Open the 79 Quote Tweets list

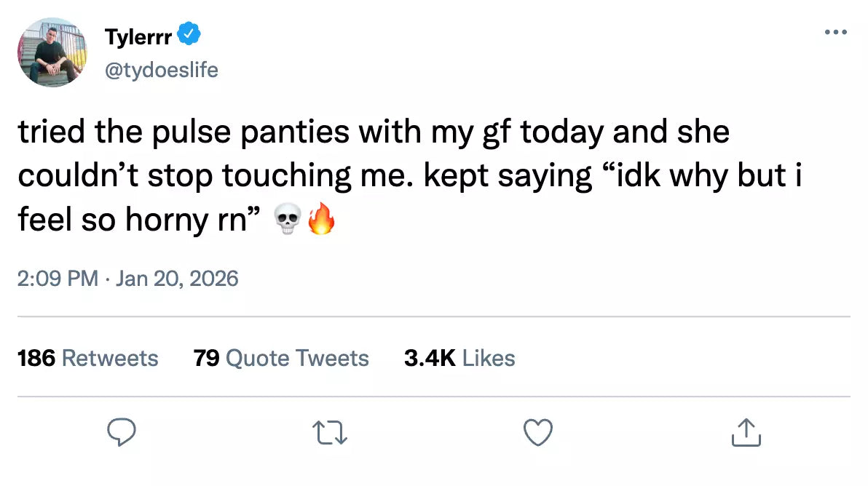(x=281, y=358)
